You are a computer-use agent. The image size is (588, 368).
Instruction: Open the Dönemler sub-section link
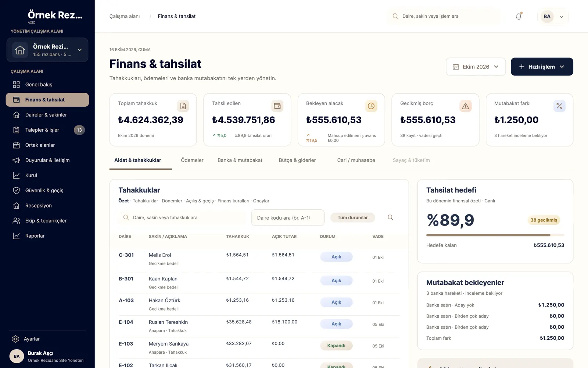[172, 201]
